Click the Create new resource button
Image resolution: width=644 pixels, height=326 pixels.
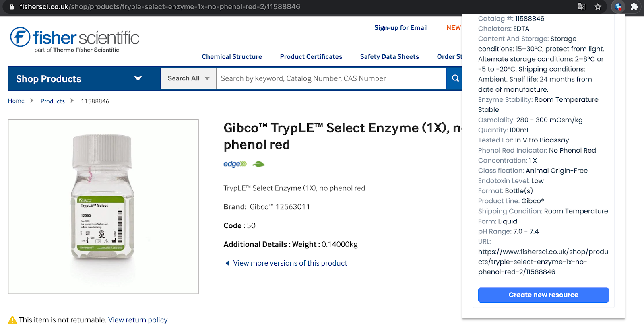coord(543,295)
